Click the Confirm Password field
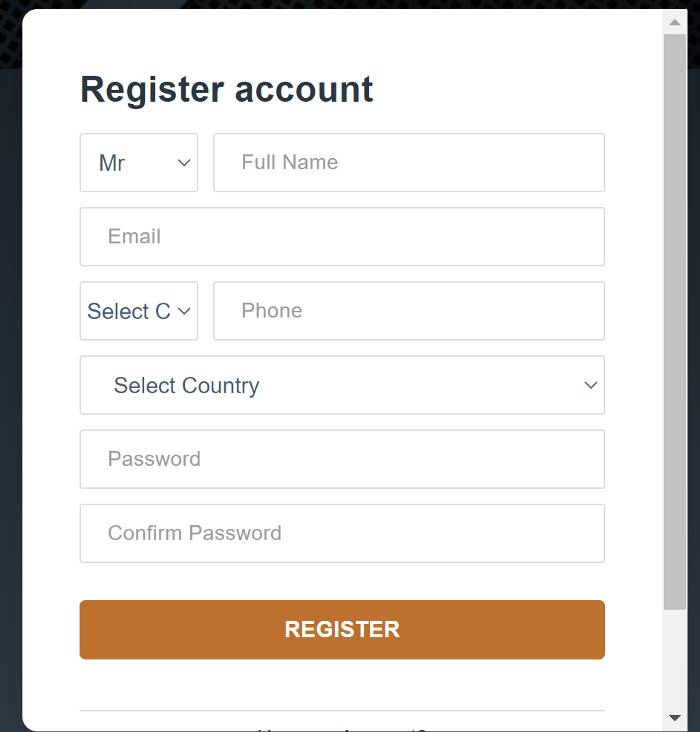Viewport: 700px width, 732px height. click(342, 533)
